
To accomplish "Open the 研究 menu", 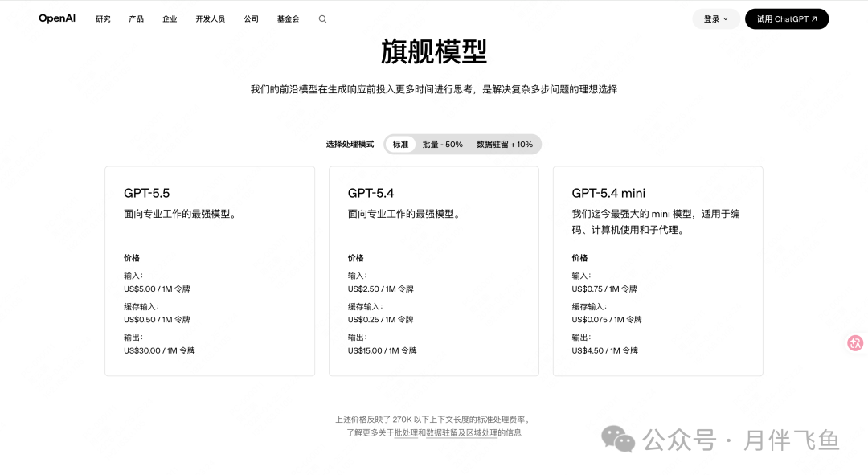I will 103,18.
